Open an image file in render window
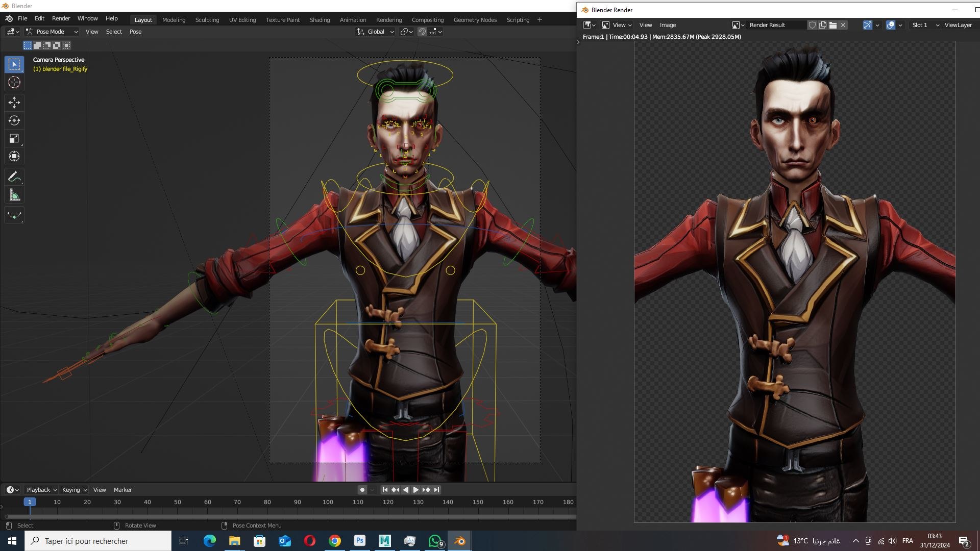980x551 pixels. click(x=833, y=25)
